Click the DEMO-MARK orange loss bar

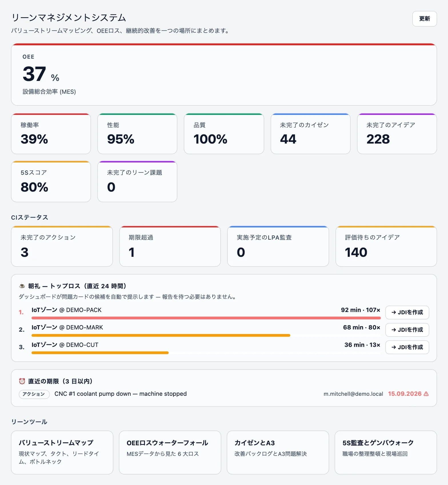(x=161, y=335)
